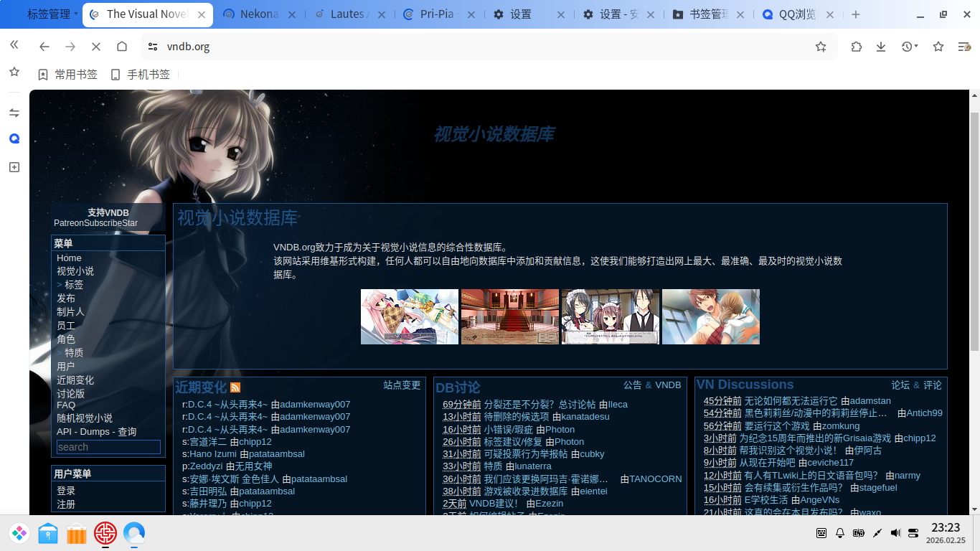Click the Home link in the menu

point(69,258)
